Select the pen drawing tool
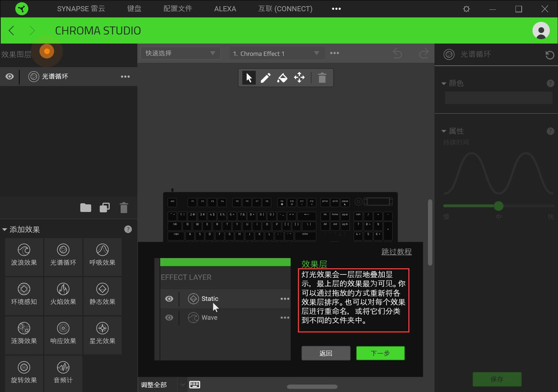This screenshot has width=558, height=392. coord(266,78)
